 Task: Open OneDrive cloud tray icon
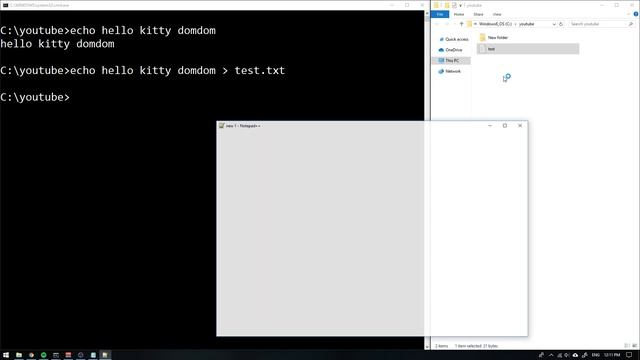[575, 355]
